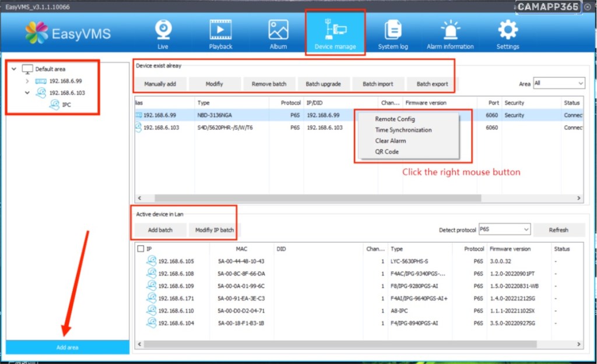
Task: Open the Alarm information siren icon
Action: 450,30
